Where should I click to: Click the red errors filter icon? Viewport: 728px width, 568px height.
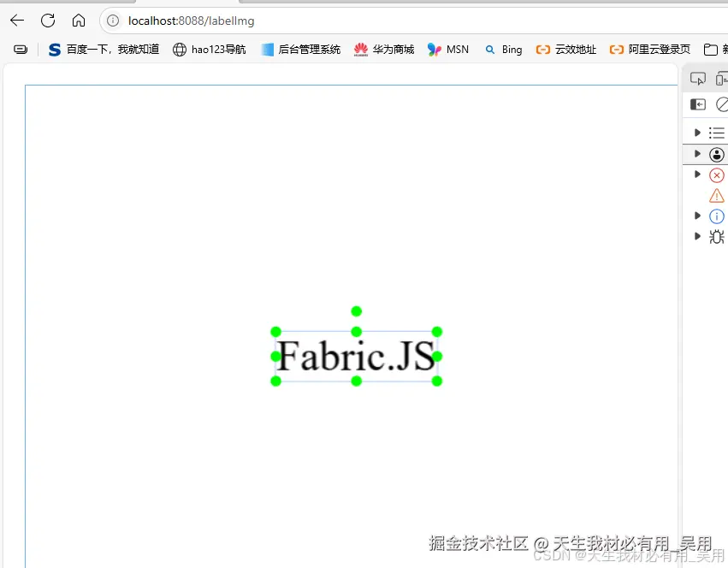(x=717, y=175)
